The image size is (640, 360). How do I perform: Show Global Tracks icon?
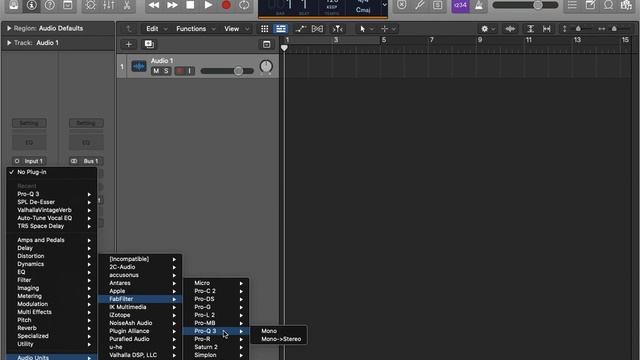(267, 44)
